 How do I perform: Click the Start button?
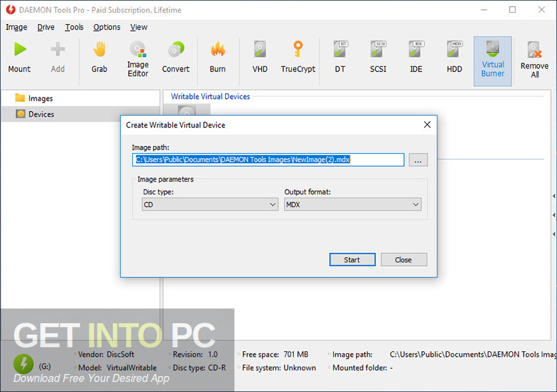pos(352,260)
